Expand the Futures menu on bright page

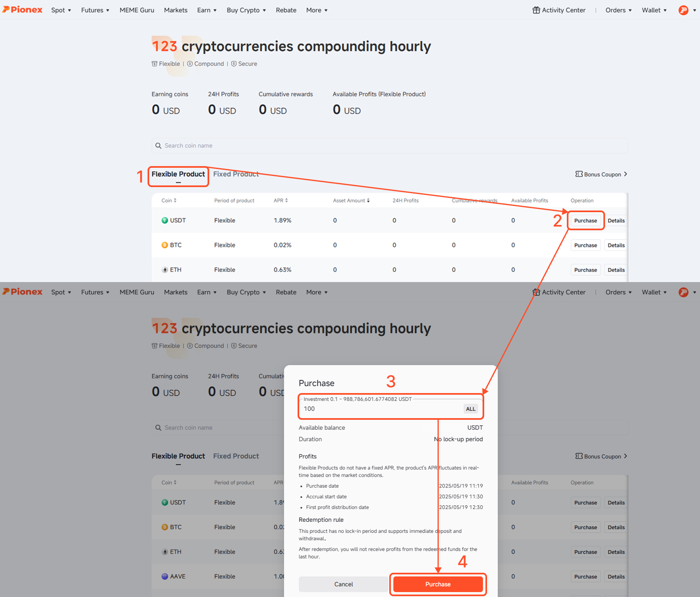click(95, 10)
